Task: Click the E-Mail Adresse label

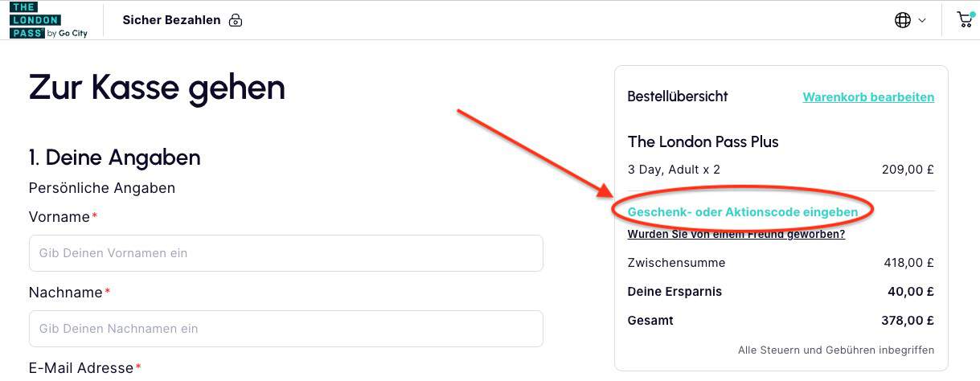Action: [80, 368]
